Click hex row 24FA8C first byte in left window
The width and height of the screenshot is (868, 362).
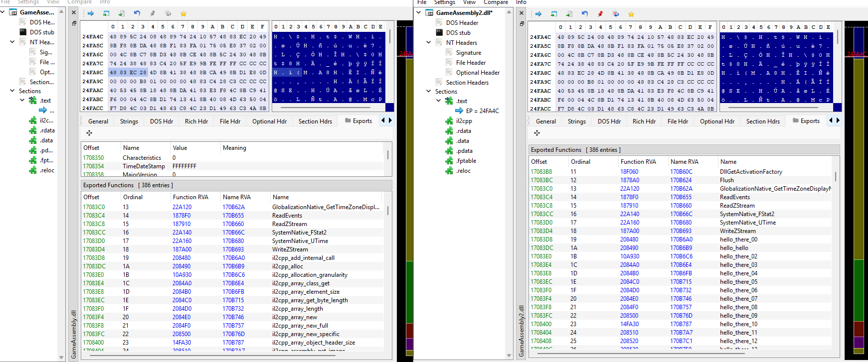[113, 72]
